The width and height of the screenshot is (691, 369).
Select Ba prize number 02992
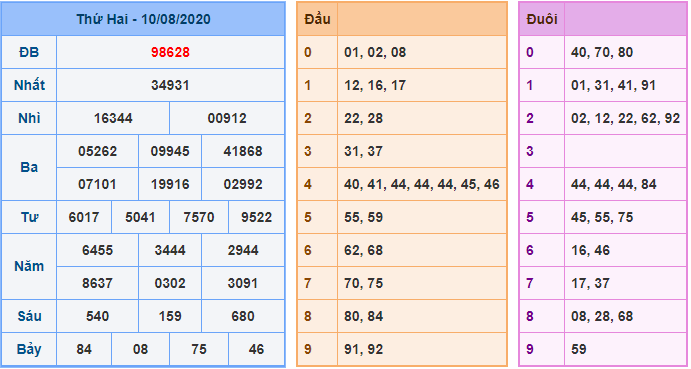243,184
